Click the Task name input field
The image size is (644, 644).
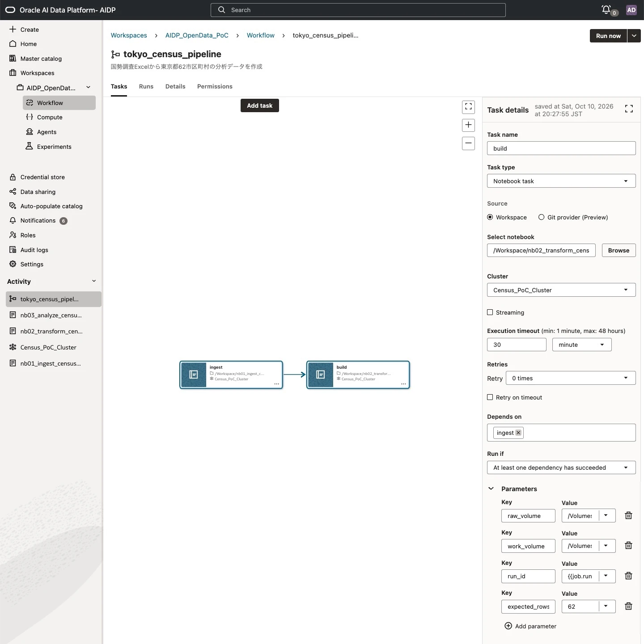coord(561,148)
